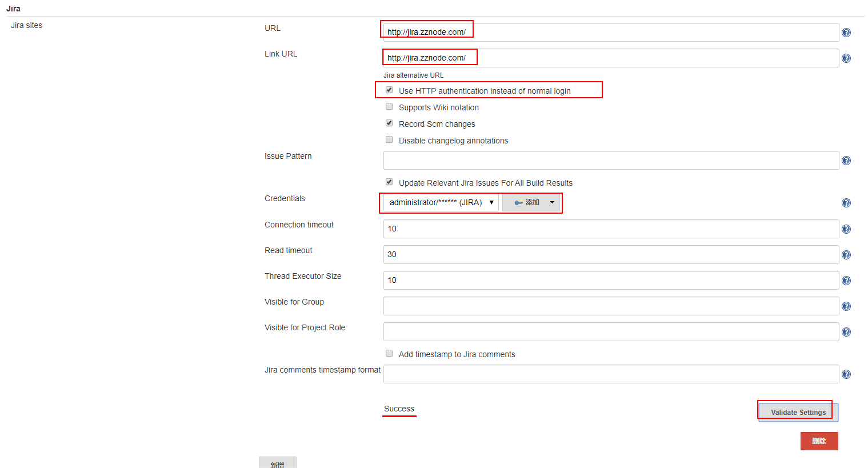Check Add timestamp to Jira comments
Viewport: 868px width, 468px height.
[x=389, y=354]
